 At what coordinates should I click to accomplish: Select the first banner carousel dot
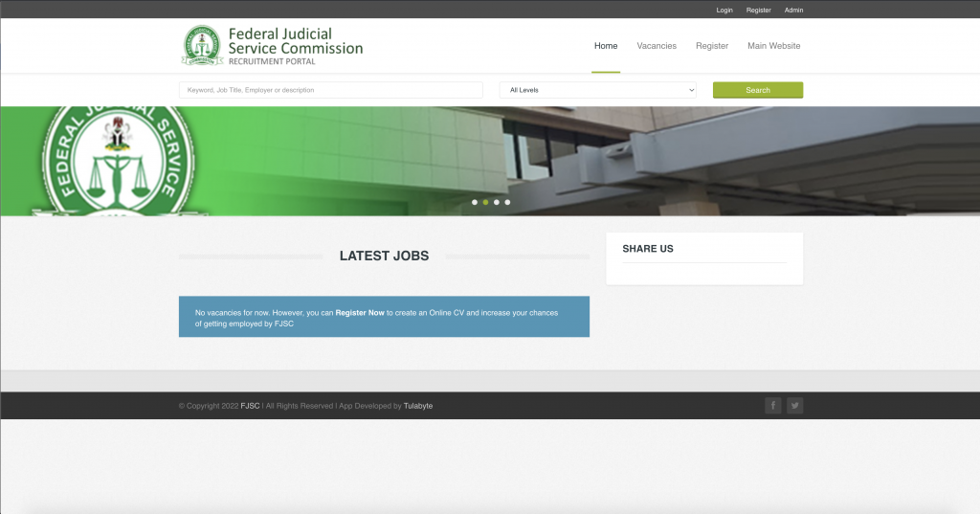[x=475, y=202]
